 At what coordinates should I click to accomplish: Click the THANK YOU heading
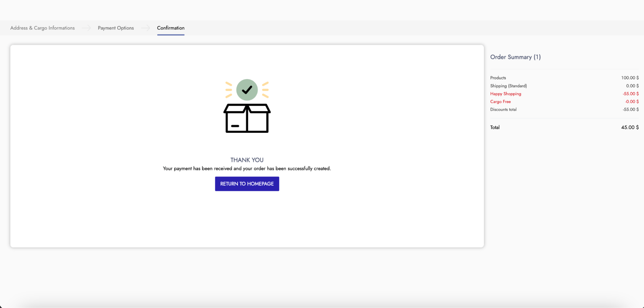click(247, 160)
